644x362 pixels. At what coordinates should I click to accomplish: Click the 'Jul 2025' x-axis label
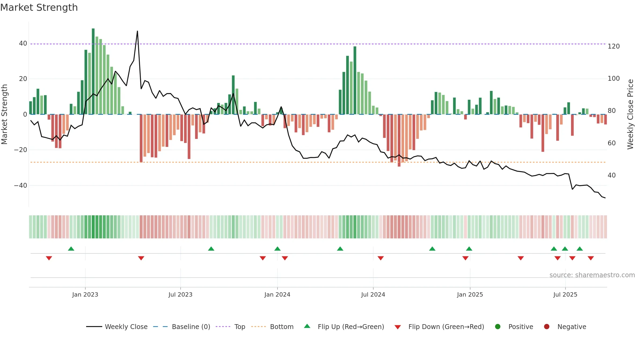pyautogui.click(x=565, y=294)
